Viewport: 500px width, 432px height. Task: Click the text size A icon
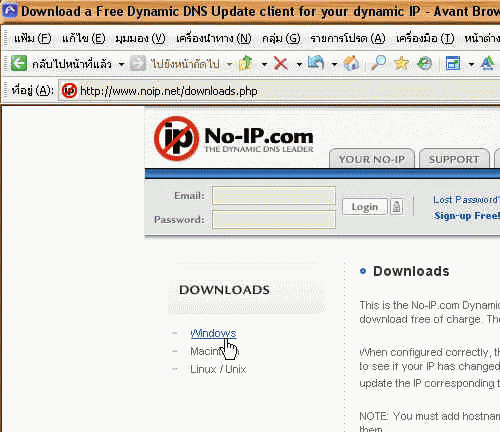487,63
